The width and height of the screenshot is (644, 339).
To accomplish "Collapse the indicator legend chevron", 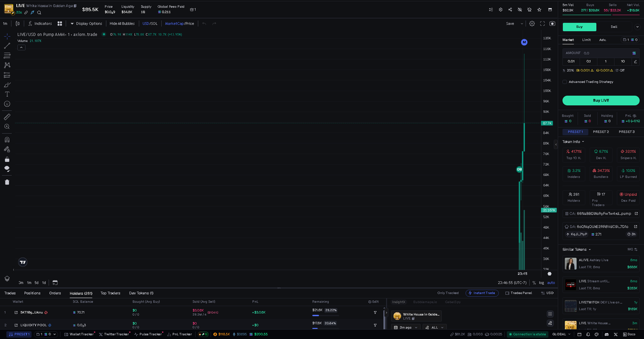I will [21, 47].
